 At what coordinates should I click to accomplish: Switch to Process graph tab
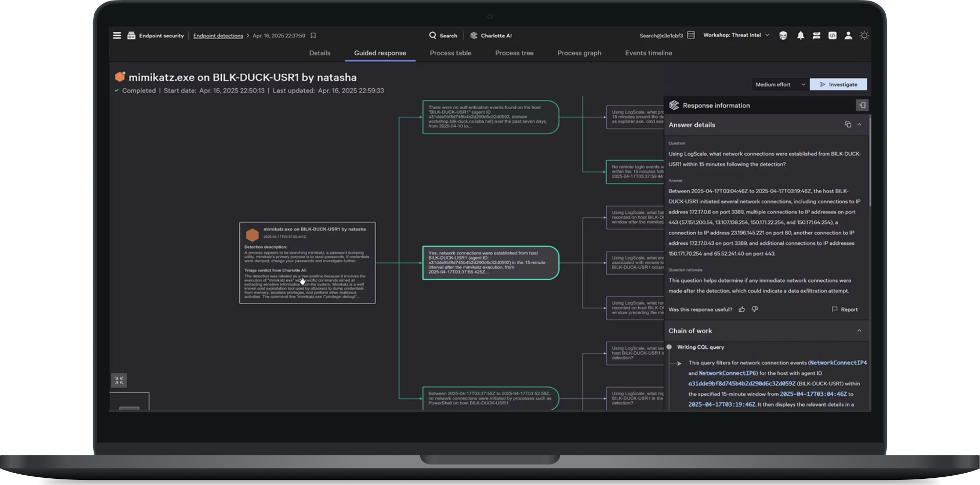(x=579, y=53)
